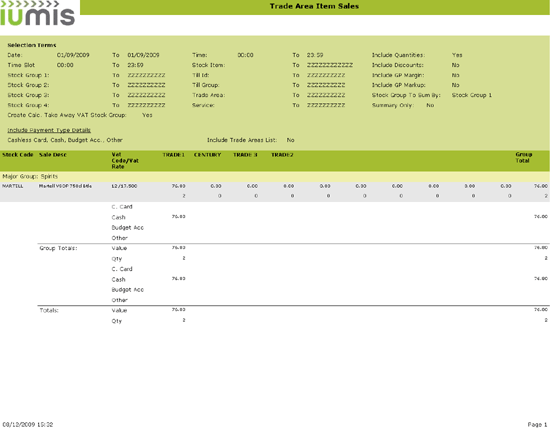Click the TRADE2 column header
Viewport: 550px width, 430px height.
(x=282, y=155)
